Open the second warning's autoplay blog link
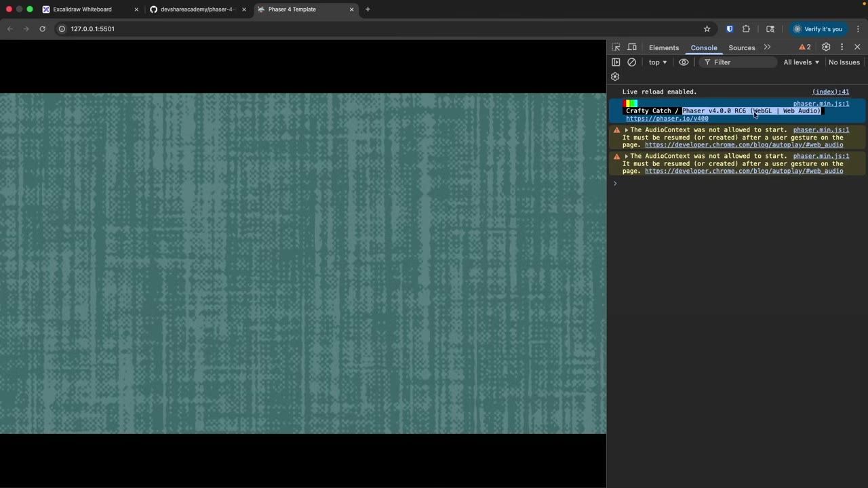868x488 pixels. pyautogui.click(x=744, y=171)
